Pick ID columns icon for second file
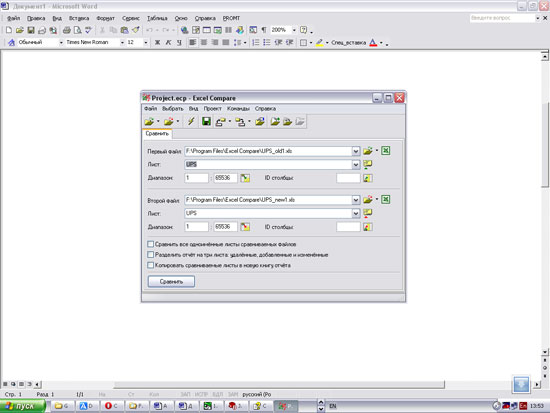The width and height of the screenshot is (550, 413). click(368, 227)
